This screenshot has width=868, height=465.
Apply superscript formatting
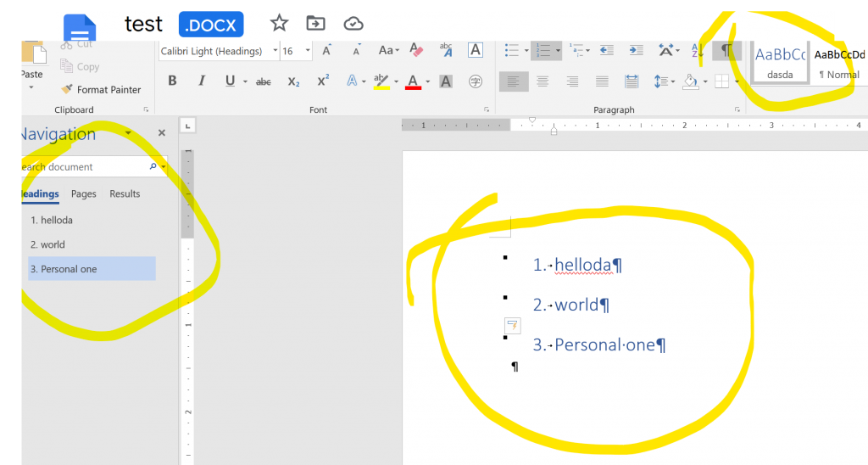pyautogui.click(x=323, y=81)
